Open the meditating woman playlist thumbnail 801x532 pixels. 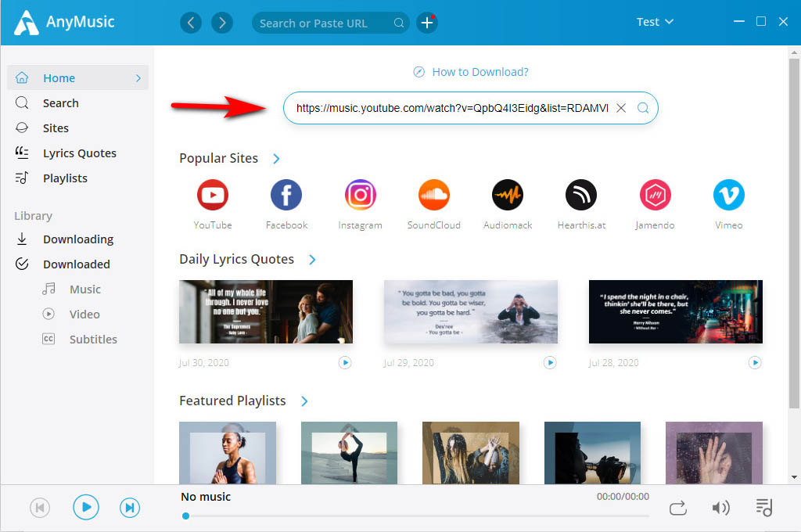point(228,453)
